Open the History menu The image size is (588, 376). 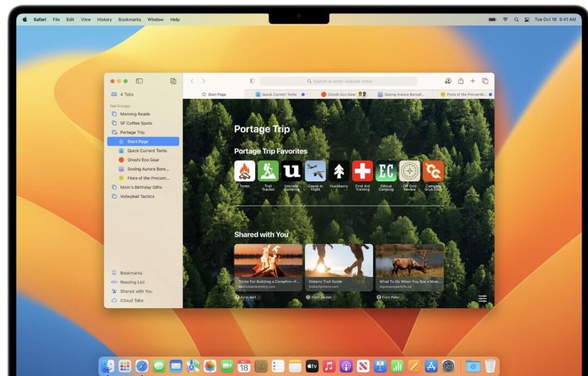(104, 20)
